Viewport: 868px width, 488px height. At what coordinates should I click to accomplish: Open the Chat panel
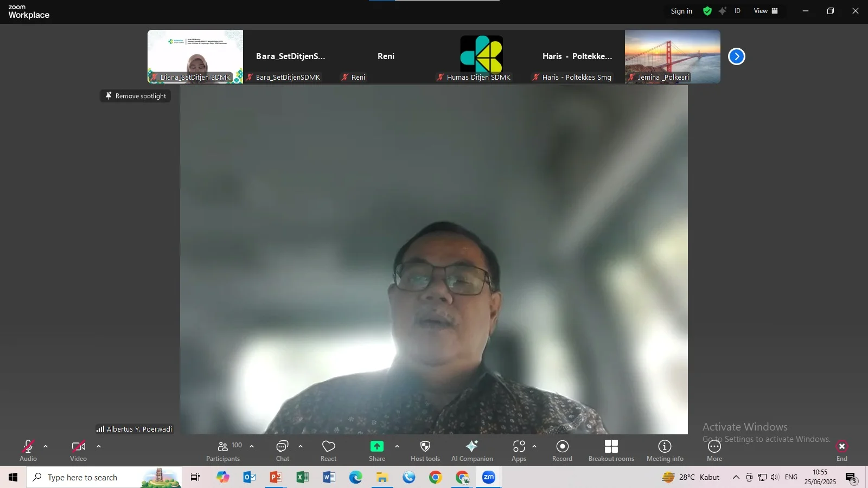coord(282,451)
